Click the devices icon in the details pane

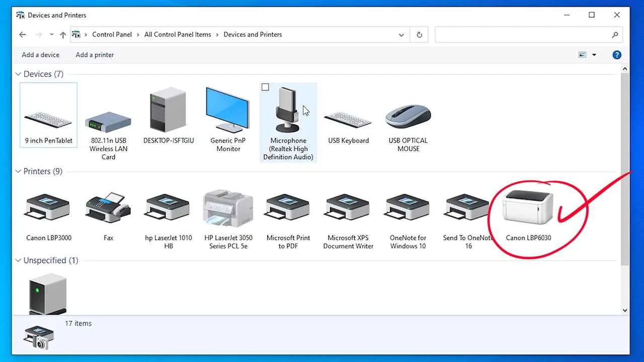[x=38, y=336]
